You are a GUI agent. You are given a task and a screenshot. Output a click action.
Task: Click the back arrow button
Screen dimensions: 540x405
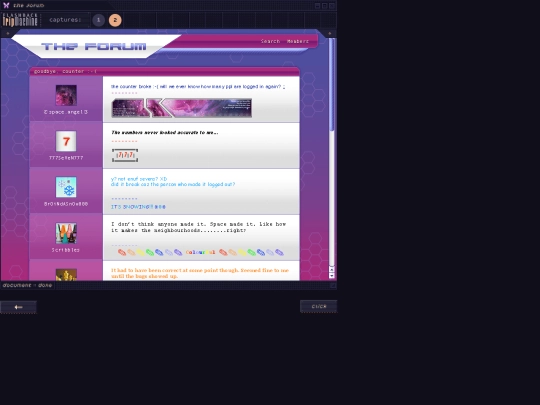[18, 307]
